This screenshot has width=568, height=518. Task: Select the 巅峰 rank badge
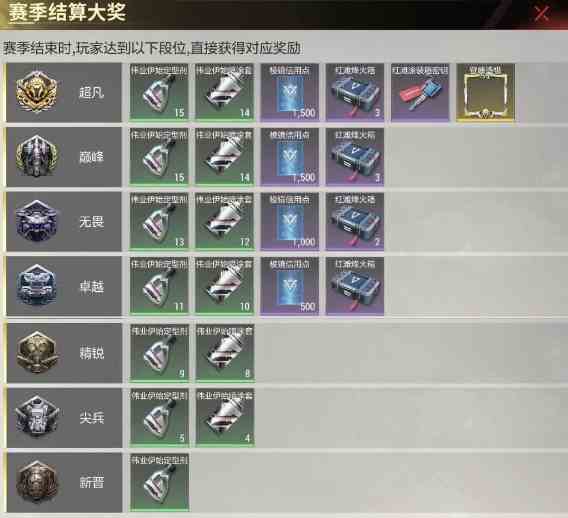(x=36, y=156)
